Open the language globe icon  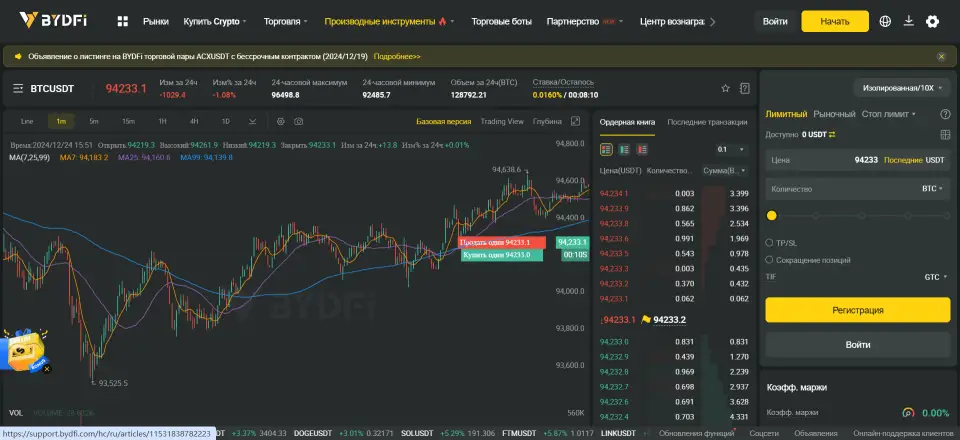pyautogui.click(x=885, y=21)
